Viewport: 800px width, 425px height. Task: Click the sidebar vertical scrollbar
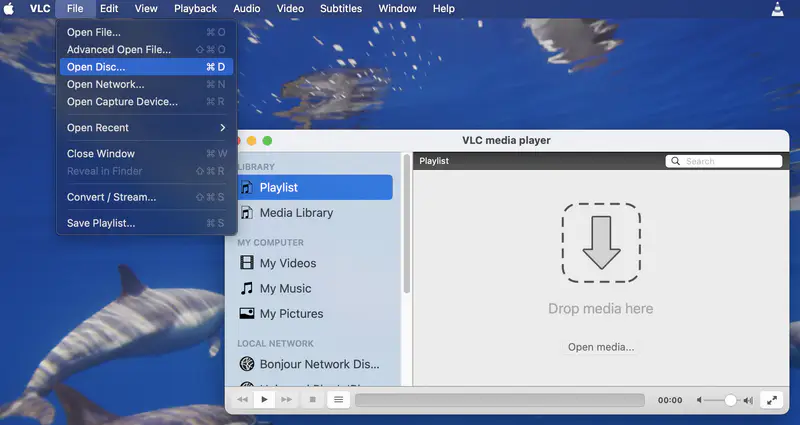(x=407, y=224)
